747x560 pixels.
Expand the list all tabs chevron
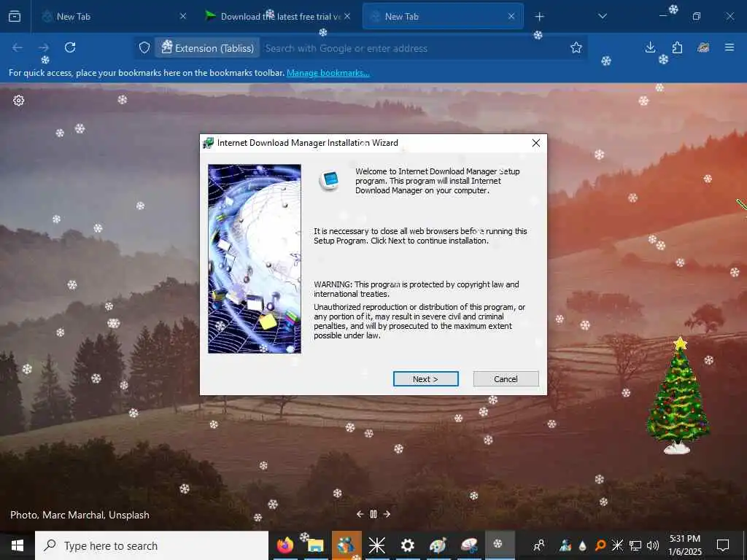tap(603, 17)
